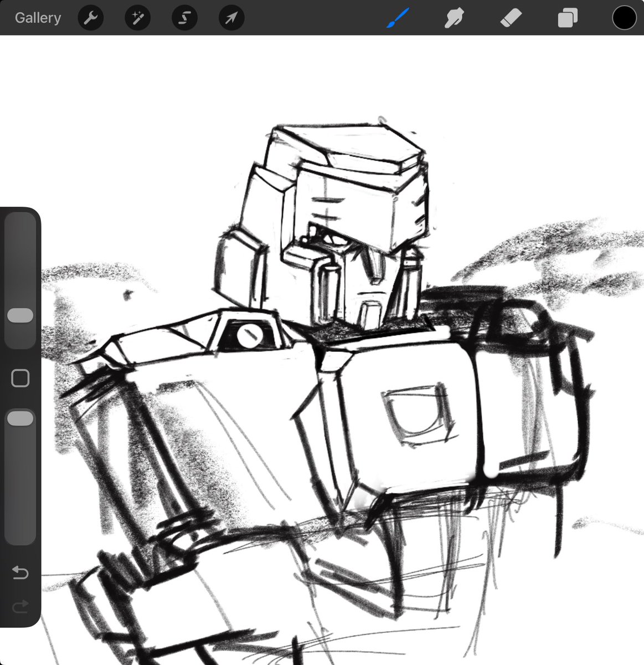The image size is (644, 665).
Task: Open the Layers panel
Action: point(568,18)
